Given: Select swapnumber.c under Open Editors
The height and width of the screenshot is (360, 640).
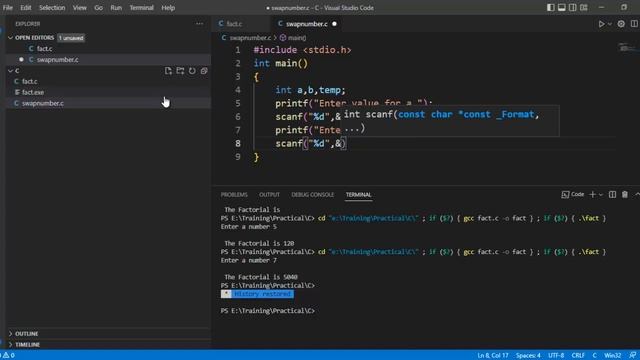Looking at the screenshot, I should 58,59.
